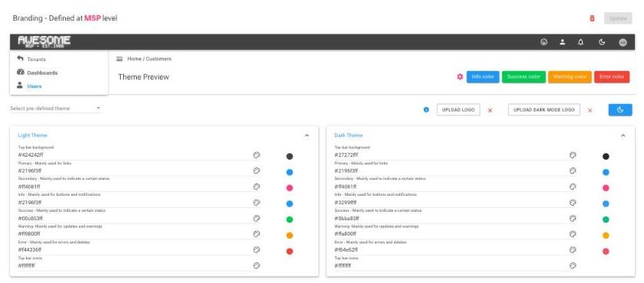Click the Light Theme heading
This screenshot has height=283, width=644.
click(32, 135)
